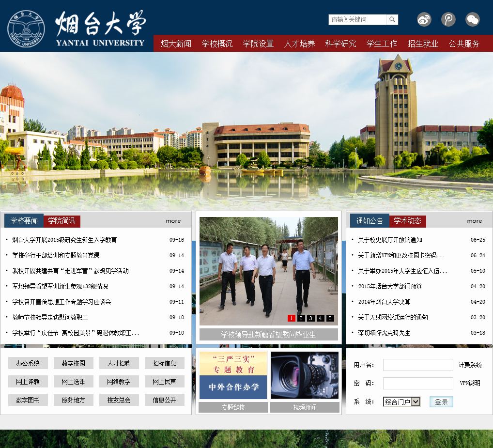Select slide 1 in the photo carousel
Viewport: 493px width, 448px height.
[291, 318]
